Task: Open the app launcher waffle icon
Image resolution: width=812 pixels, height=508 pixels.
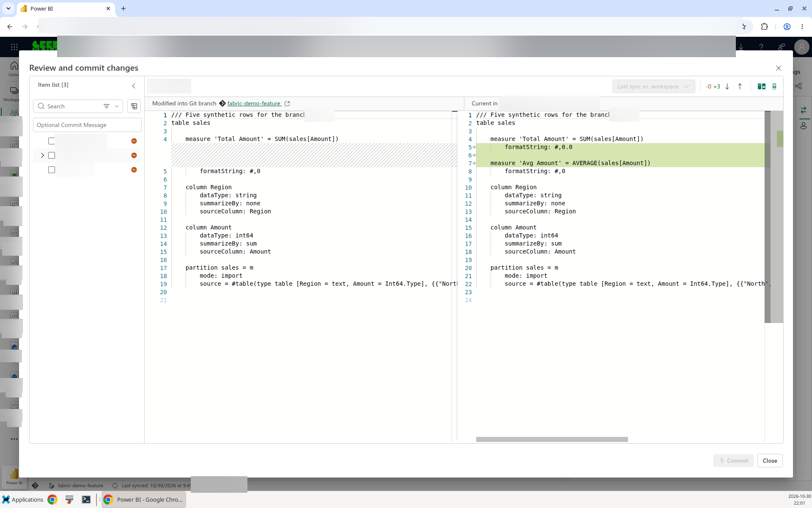Action: 14,47
